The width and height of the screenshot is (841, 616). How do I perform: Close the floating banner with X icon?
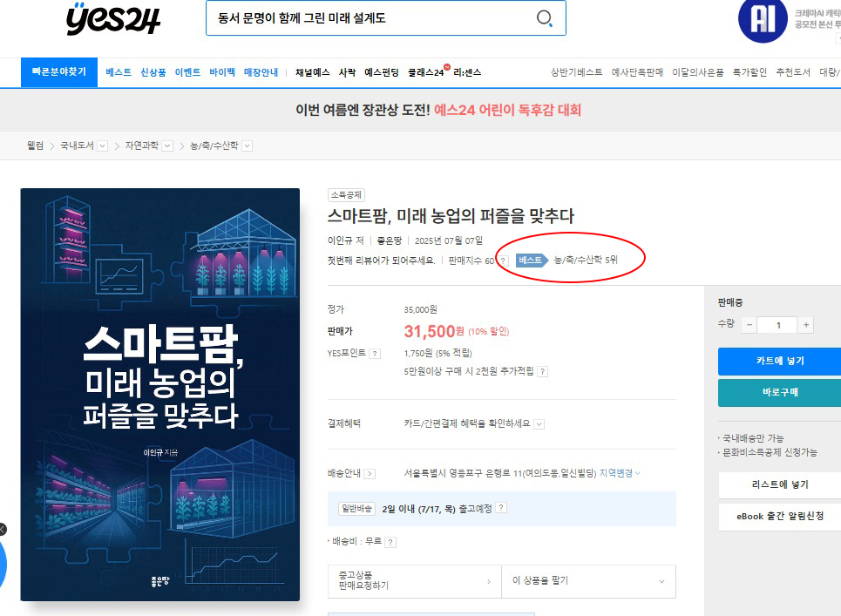click(2, 530)
